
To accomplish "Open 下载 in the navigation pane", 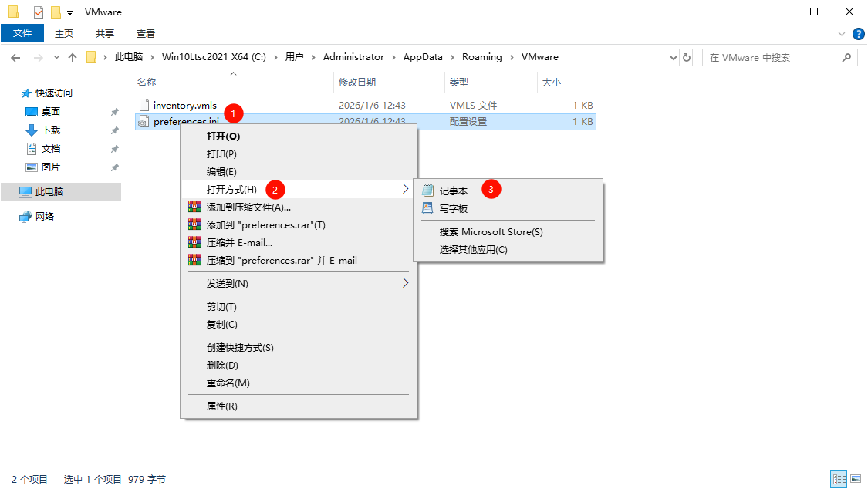I will tap(51, 130).
